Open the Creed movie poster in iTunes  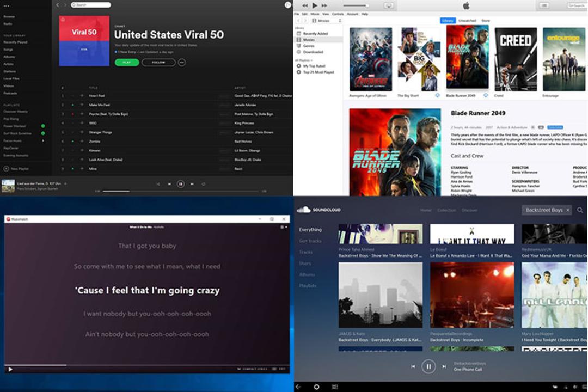pos(516,59)
